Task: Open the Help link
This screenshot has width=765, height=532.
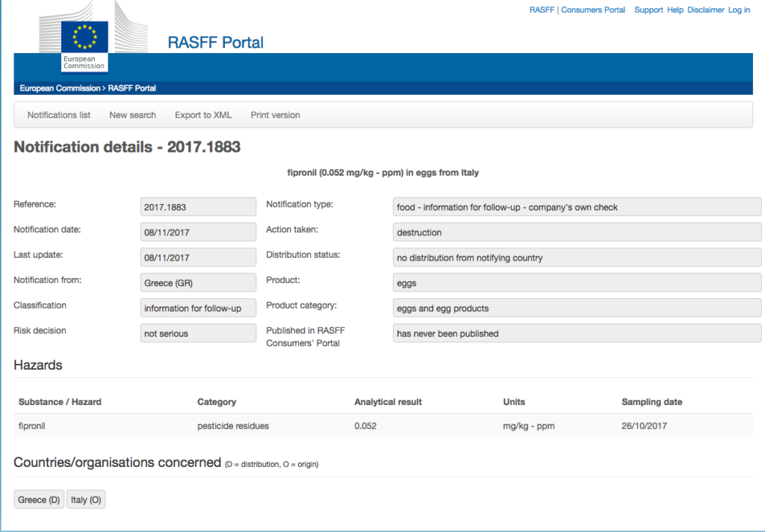Action: coord(675,10)
